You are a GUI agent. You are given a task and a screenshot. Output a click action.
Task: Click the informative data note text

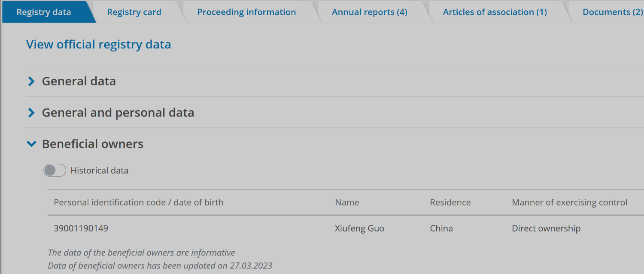coord(142,253)
